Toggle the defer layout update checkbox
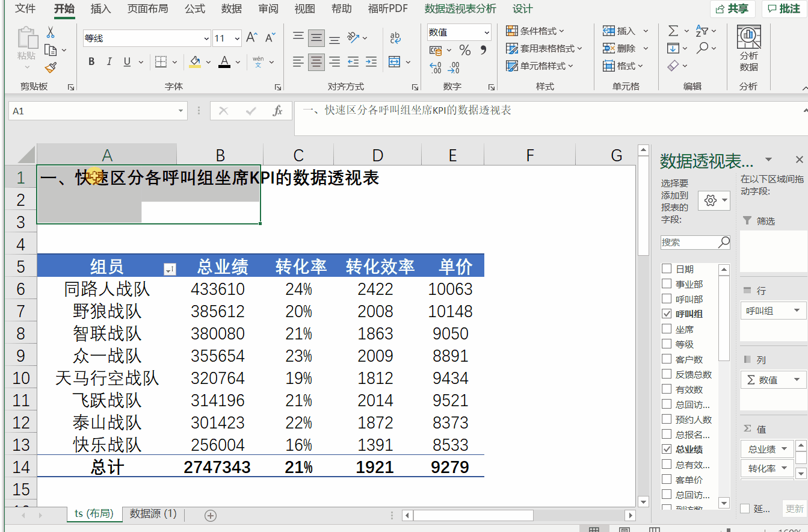Viewport: 808px width, 532px height. [745, 509]
